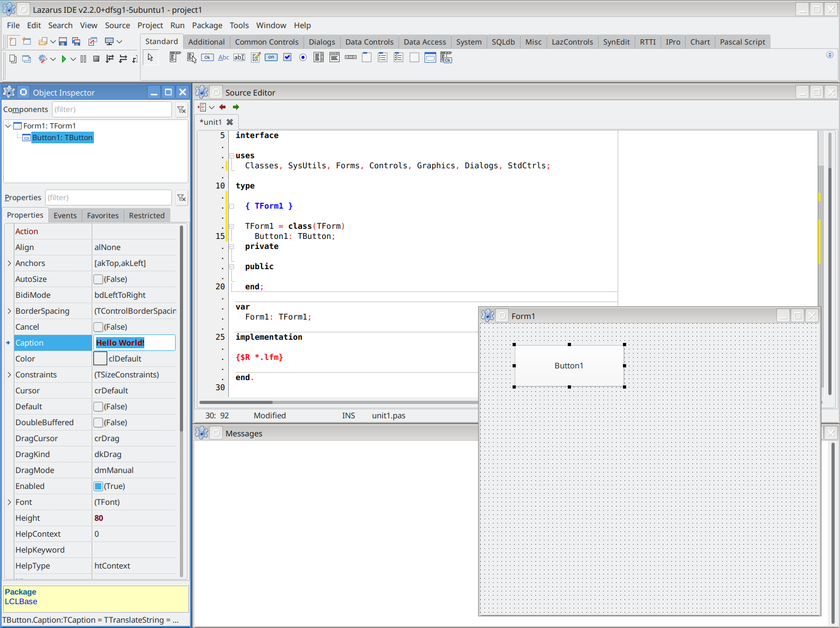This screenshot has width=840, height=628.
Task: Select the TCheckBox palette component
Action: click(x=287, y=57)
